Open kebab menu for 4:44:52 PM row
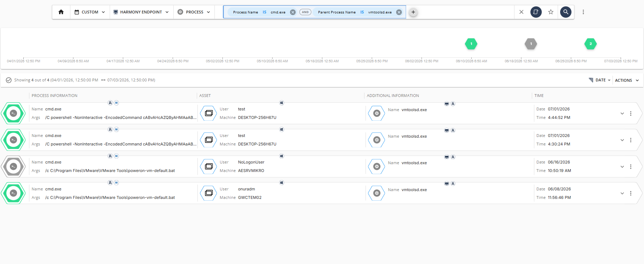The image size is (644, 264). click(631, 114)
